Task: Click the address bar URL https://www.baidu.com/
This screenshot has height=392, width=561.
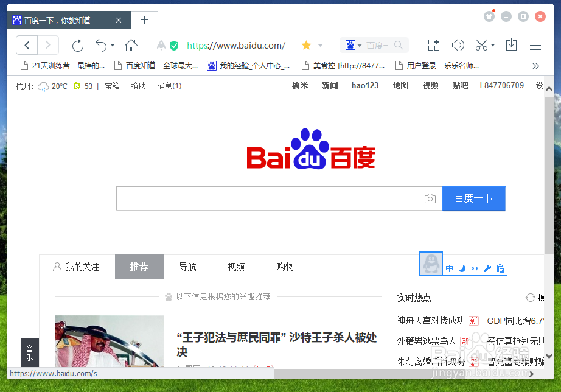Action: pos(236,46)
